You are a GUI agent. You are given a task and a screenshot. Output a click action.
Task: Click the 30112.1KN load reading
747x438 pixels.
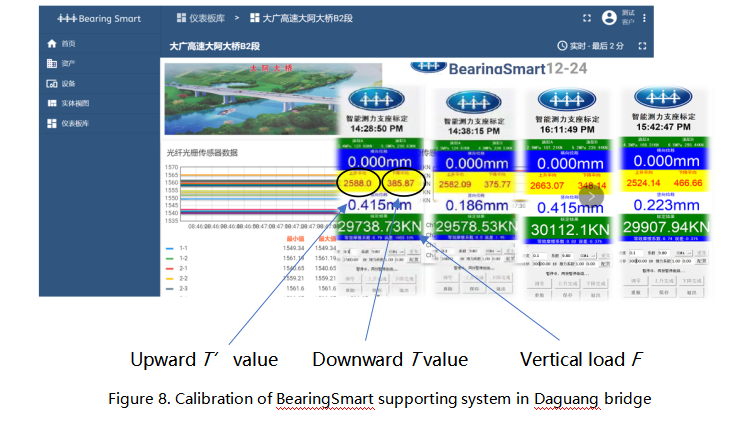(570, 230)
